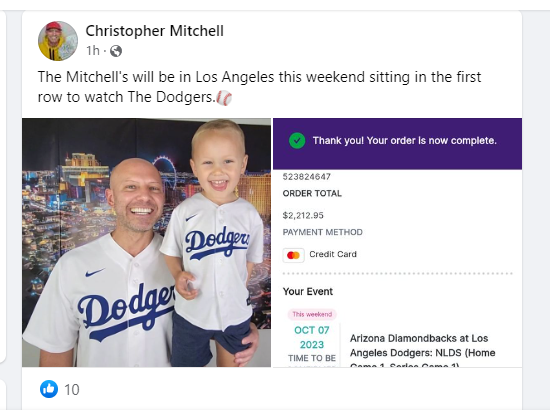Click the public globe privacy icon
Screen dimensions: 550x410
click(x=116, y=51)
